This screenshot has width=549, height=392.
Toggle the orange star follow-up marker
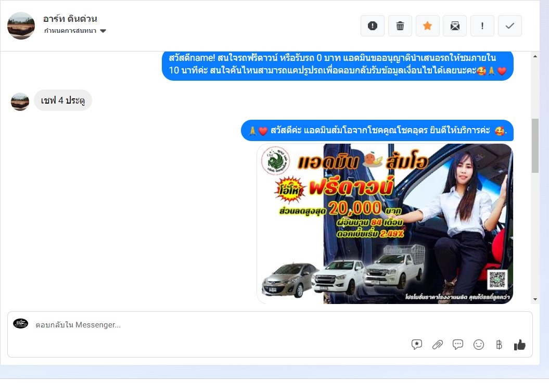click(428, 26)
